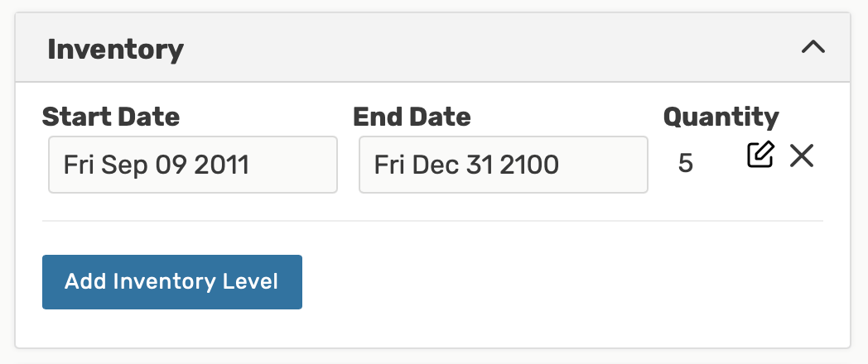Delete the inventory row with X icon

click(x=801, y=156)
